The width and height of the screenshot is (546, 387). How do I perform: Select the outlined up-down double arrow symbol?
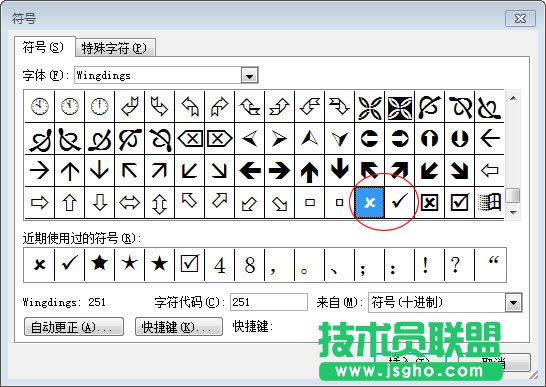[159, 202]
